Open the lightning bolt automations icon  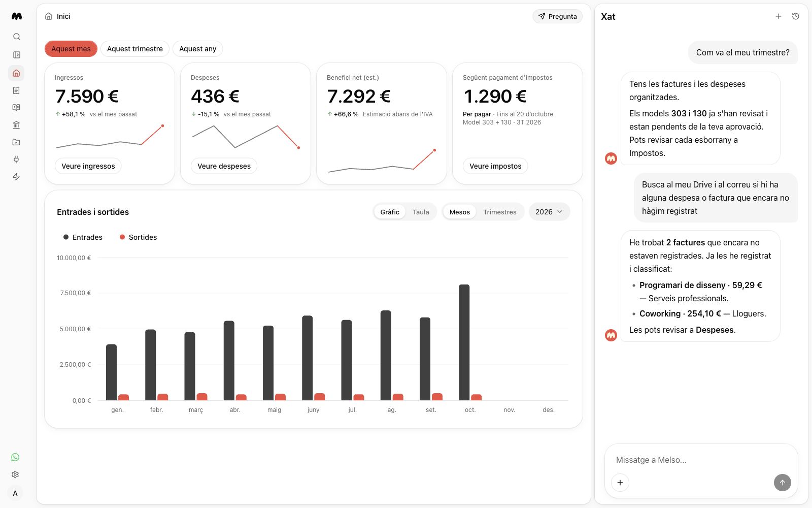pyautogui.click(x=16, y=177)
